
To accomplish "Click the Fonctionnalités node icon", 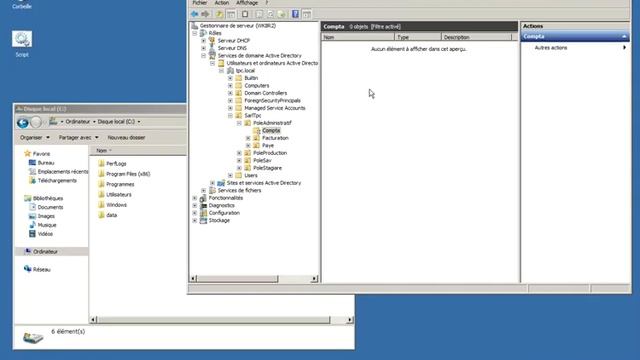I will (x=203, y=198).
